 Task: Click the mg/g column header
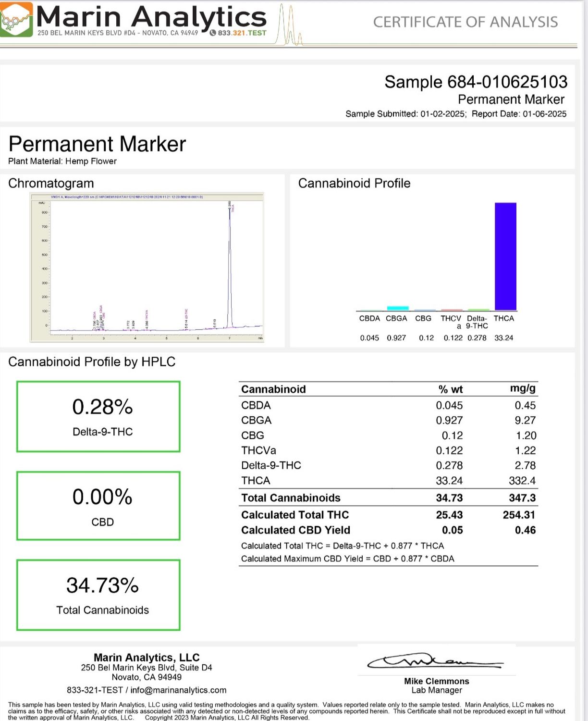[523, 388]
